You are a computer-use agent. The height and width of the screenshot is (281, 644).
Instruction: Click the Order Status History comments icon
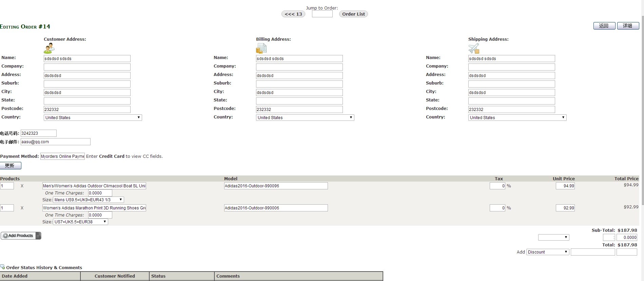pyautogui.click(x=2, y=267)
